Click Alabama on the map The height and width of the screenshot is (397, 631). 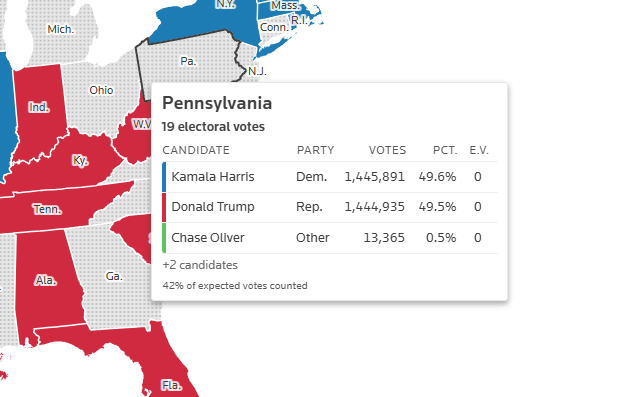(x=45, y=280)
